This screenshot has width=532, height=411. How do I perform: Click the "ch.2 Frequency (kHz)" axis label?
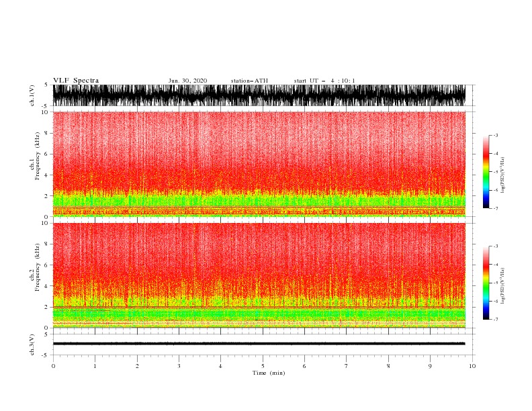[35, 267]
